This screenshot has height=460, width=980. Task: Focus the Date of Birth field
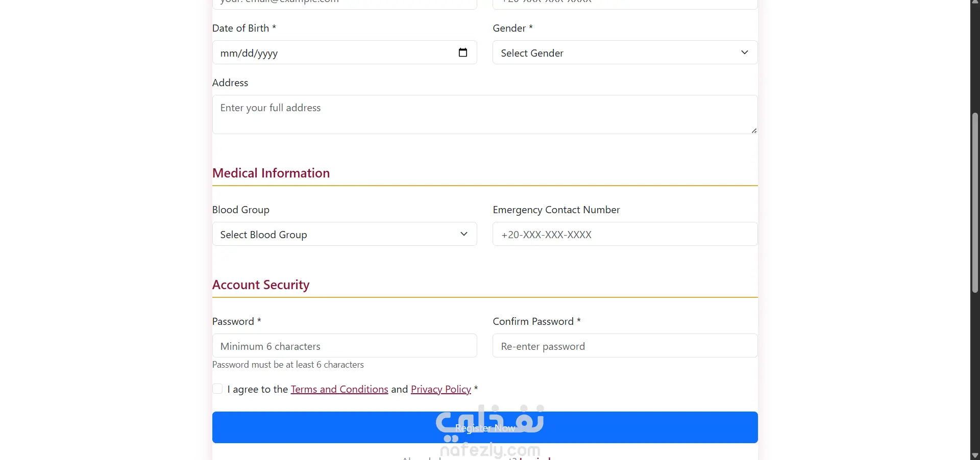click(x=345, y=53)
